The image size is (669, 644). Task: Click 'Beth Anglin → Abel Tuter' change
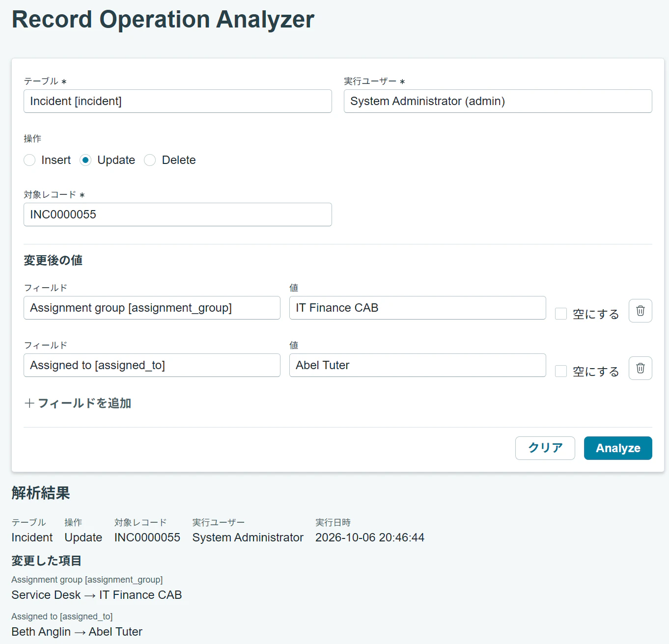point(77,632)
